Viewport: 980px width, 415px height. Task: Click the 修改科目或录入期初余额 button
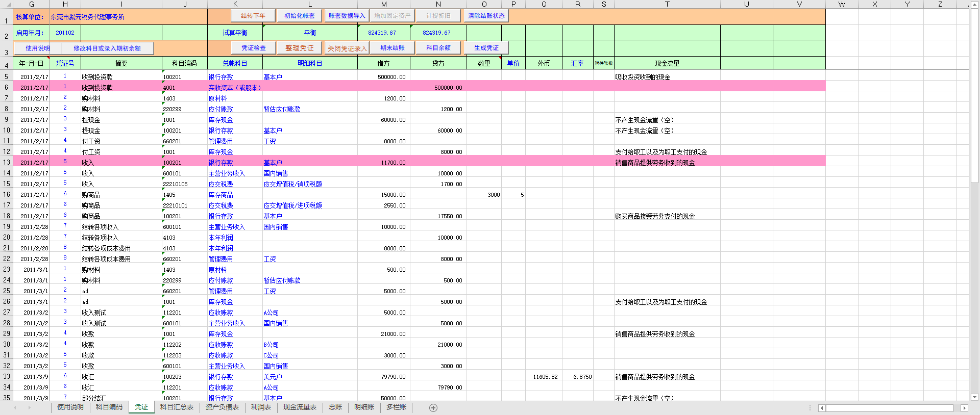(x=107, y=48)
